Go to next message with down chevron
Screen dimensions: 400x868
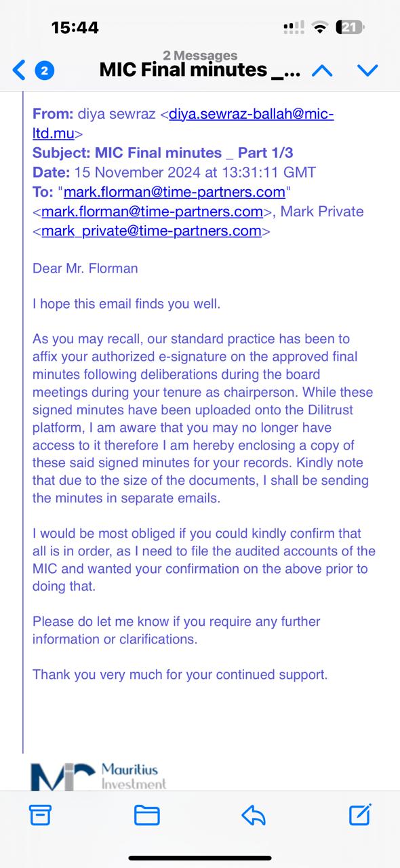tap(367, 70)
